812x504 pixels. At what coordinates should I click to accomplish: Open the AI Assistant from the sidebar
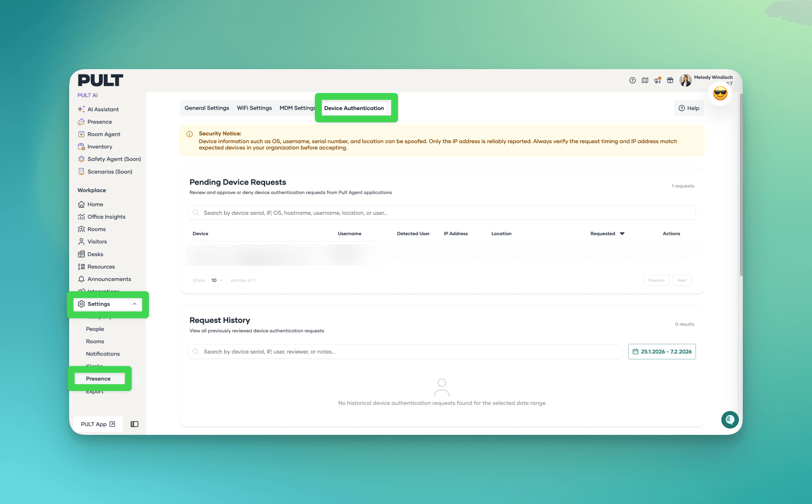[x=103, y=109]
